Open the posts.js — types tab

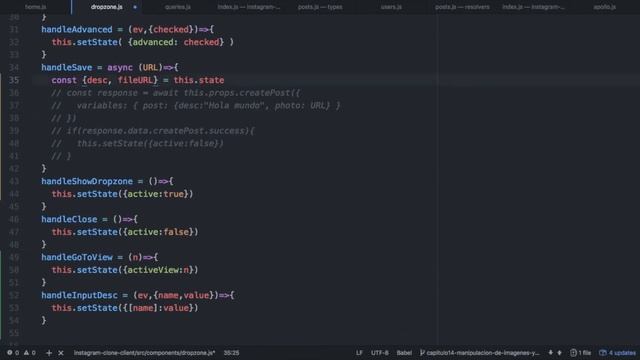pyautogui.click(x=320, y=7)
